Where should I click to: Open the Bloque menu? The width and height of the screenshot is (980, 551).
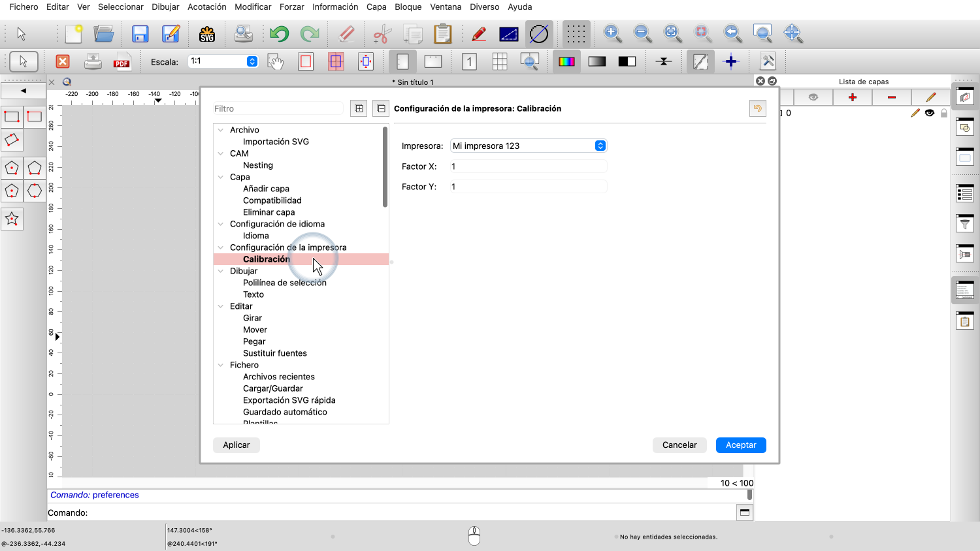pos(408,7)
